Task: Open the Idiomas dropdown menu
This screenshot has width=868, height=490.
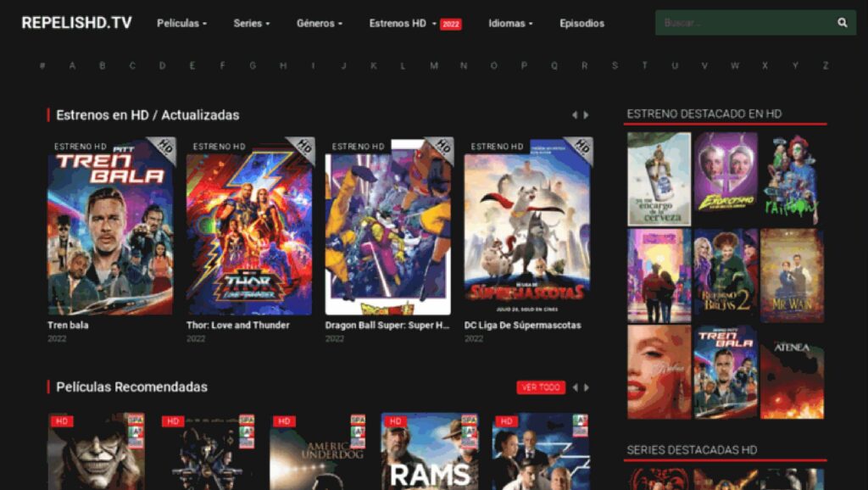Action: (x=510, y=23)
